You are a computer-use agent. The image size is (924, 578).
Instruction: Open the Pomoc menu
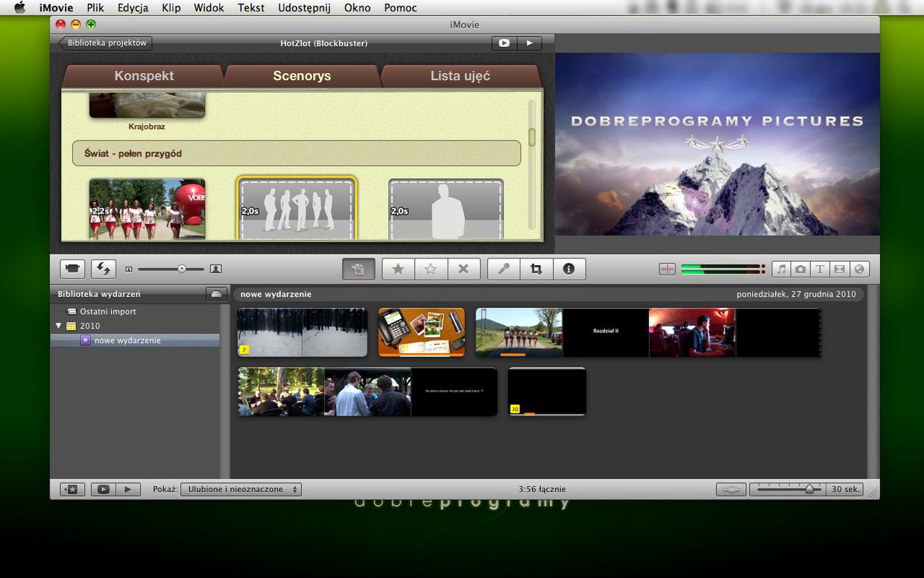pos(401,8)
